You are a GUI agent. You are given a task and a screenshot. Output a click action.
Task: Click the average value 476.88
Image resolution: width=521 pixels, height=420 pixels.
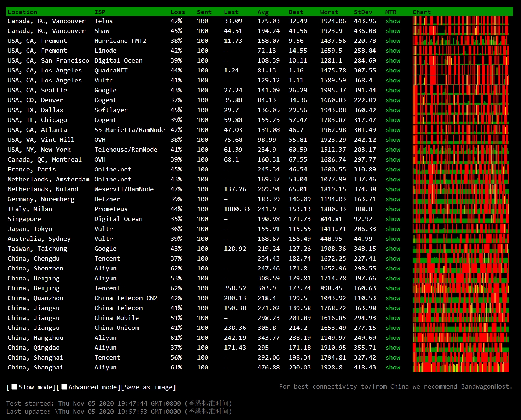[269, 367]
